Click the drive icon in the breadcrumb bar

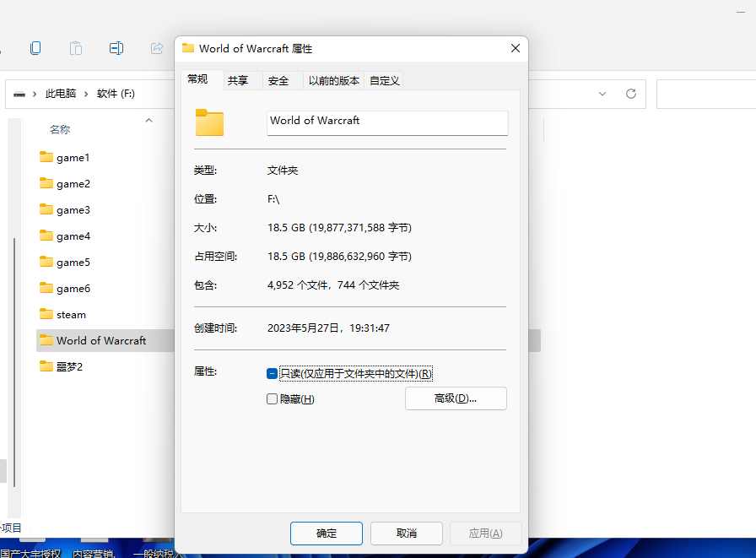click(19, 94)
